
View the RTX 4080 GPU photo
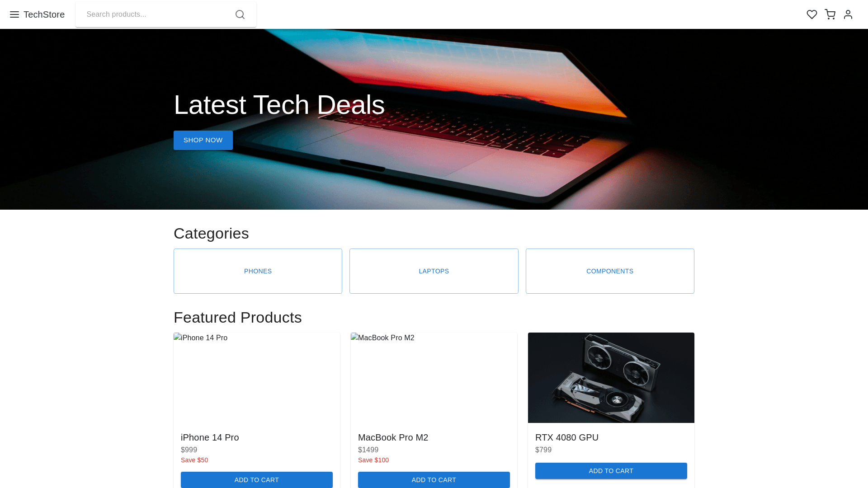click(611, 378)
